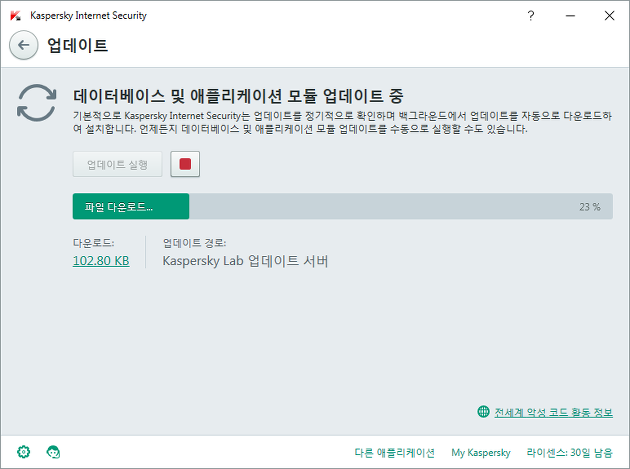Open settings via the gear icon
Viewport: 630px width, 469px height.
click(x=23, y=452)
